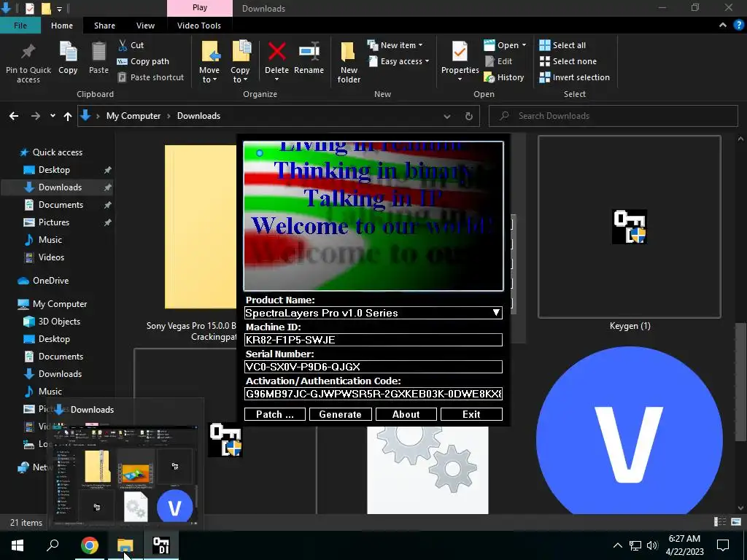Show file History
The width and height of the screenshot is (747, 560).
point(504,77)
